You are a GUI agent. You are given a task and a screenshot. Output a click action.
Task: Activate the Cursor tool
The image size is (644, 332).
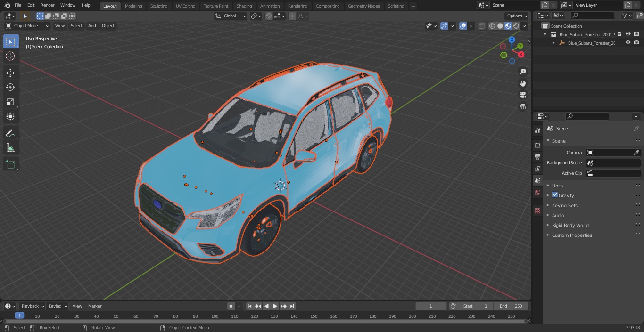(x=10, y=56)
